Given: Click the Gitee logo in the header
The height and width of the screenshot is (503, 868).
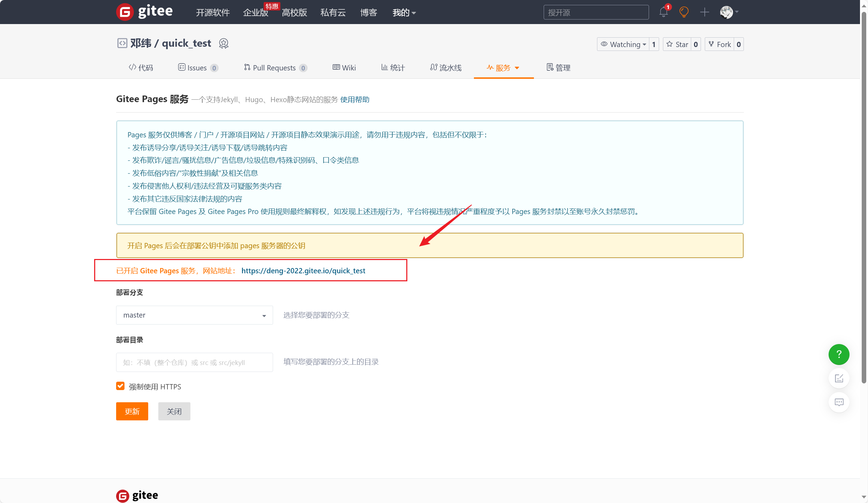Looking at the screenshot, I should [144, 12].
